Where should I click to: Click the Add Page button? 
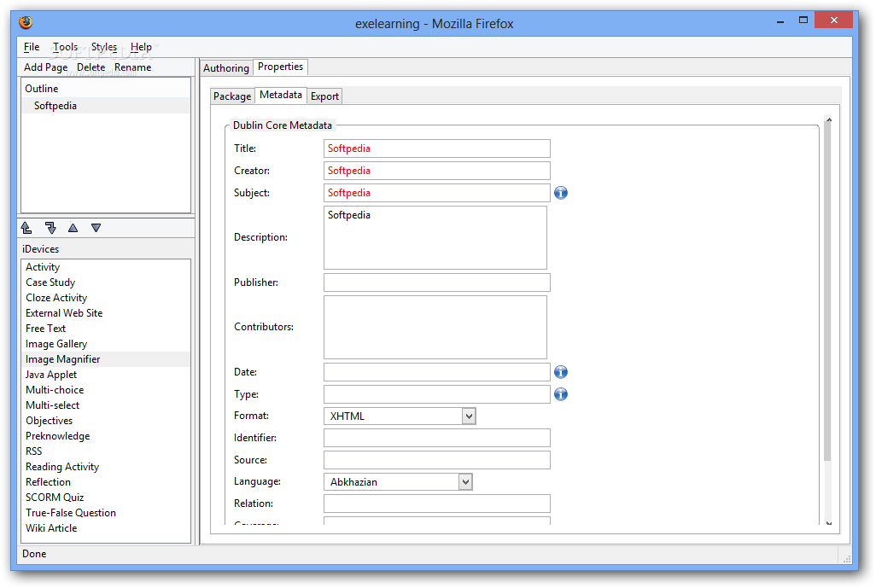tap(46, 67)
